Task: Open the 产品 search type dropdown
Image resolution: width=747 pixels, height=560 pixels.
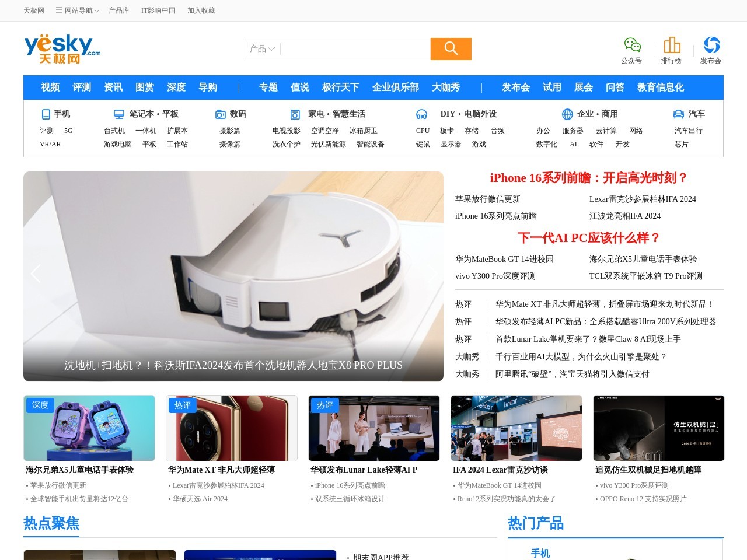Action: tap(261, 49)
